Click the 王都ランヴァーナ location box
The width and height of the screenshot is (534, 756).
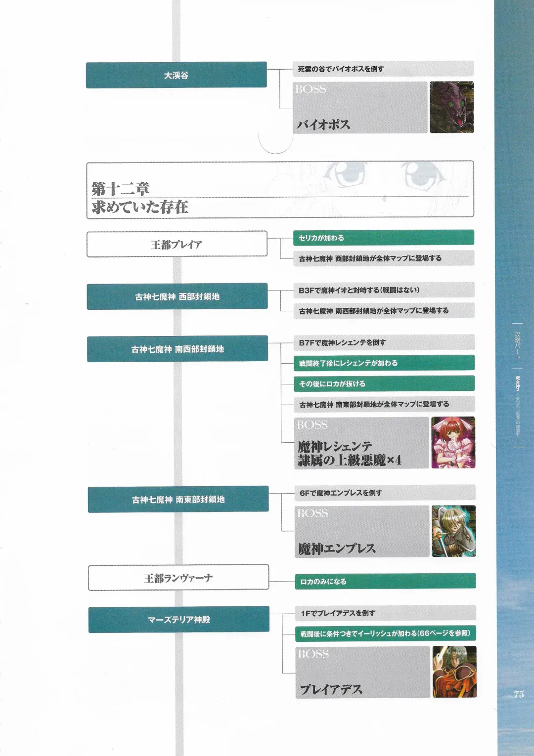pos(178,578)
